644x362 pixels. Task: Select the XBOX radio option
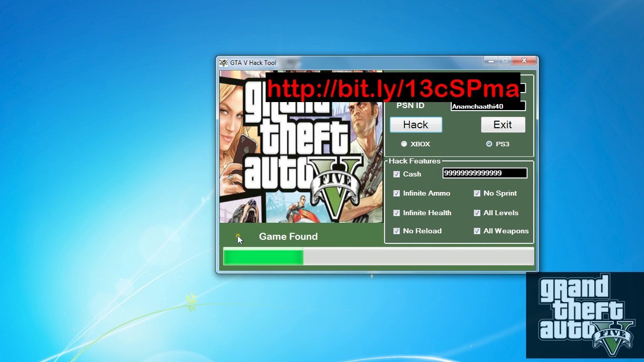pos(404,144)
